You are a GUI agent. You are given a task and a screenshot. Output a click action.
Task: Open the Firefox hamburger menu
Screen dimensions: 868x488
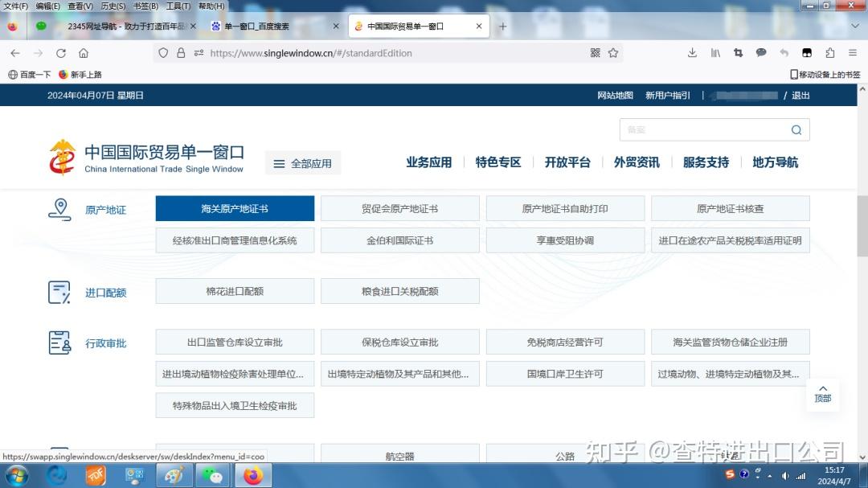point(854,53)
